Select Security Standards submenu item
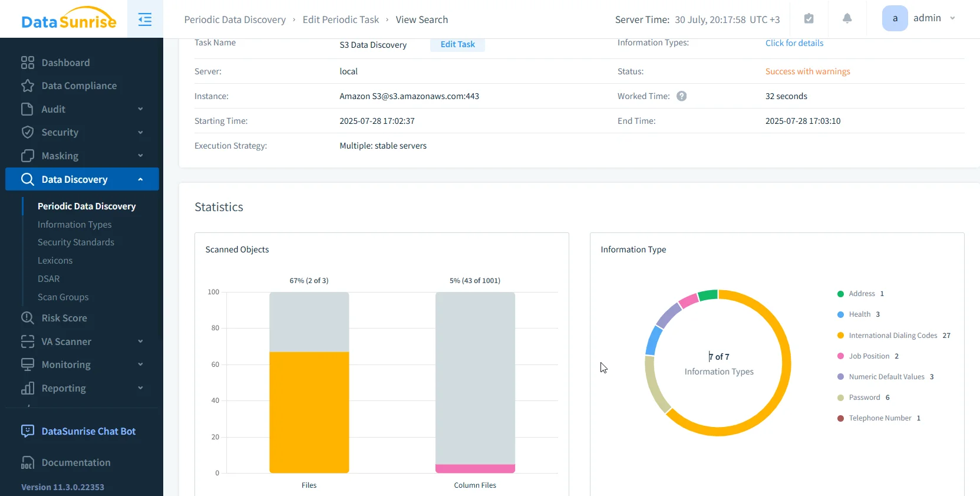The image size is (980, 496). click(76, 242)
